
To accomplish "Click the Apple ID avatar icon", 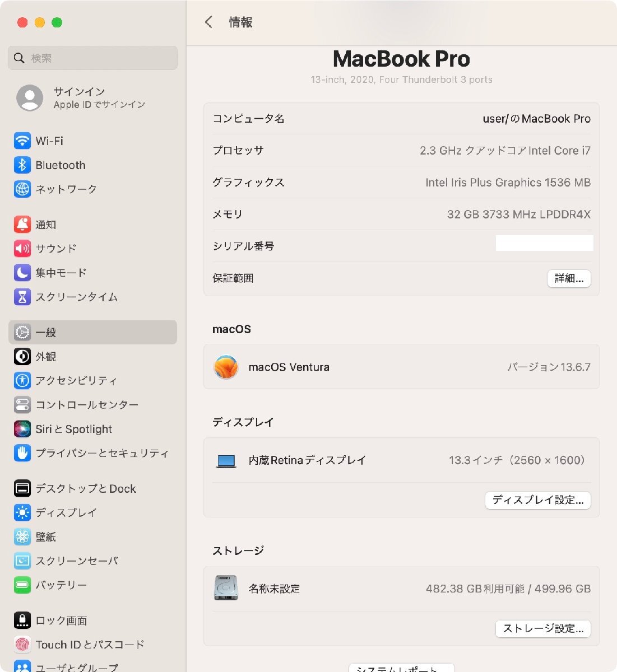I will pyautogui.click(x=30, y=98).
